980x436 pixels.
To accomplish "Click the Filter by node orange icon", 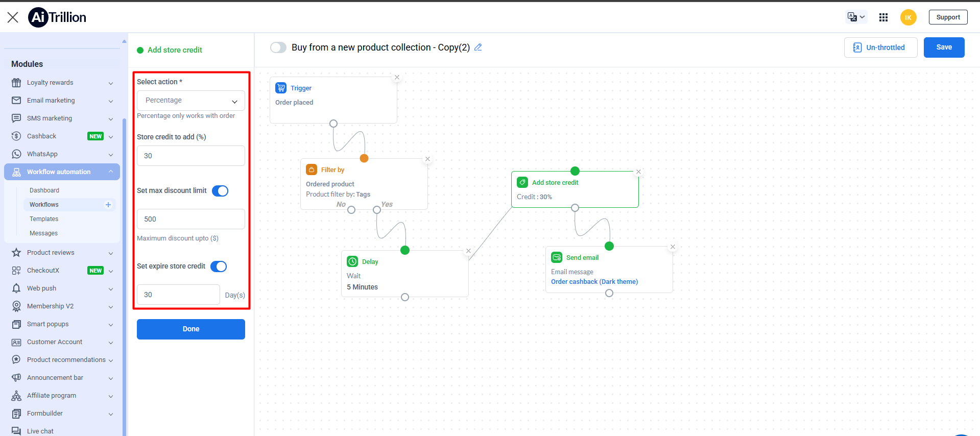I will tap(312, 169).
